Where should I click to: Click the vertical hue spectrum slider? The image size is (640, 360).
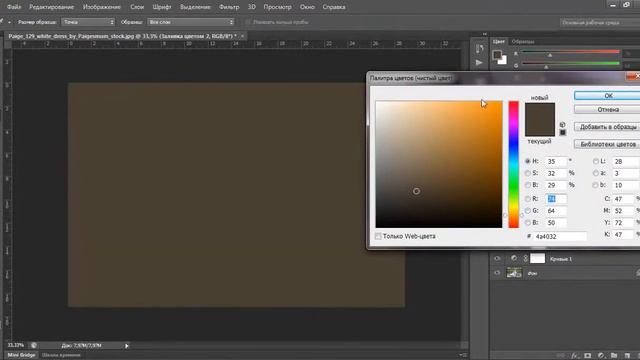click(x=513, y=164)
